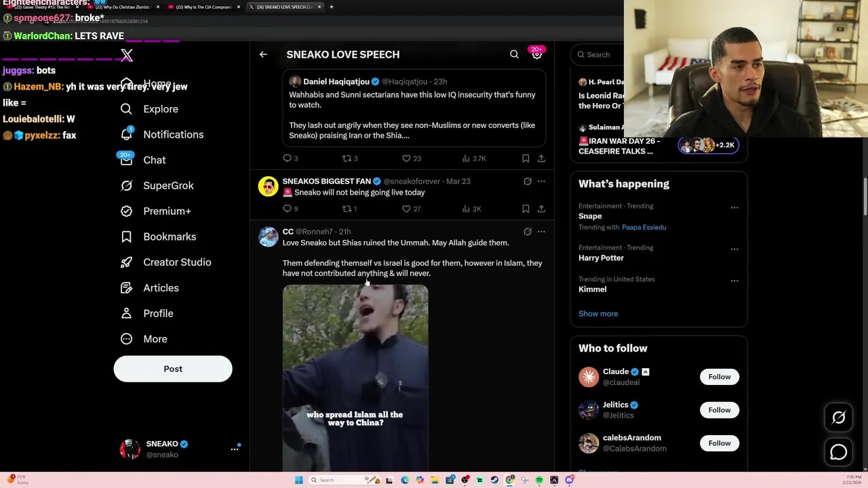868x488 pixels.
Task: Click the Grok icon on the SNEAKOS BIGGEST FAN tweet
Action: point(528,181)
